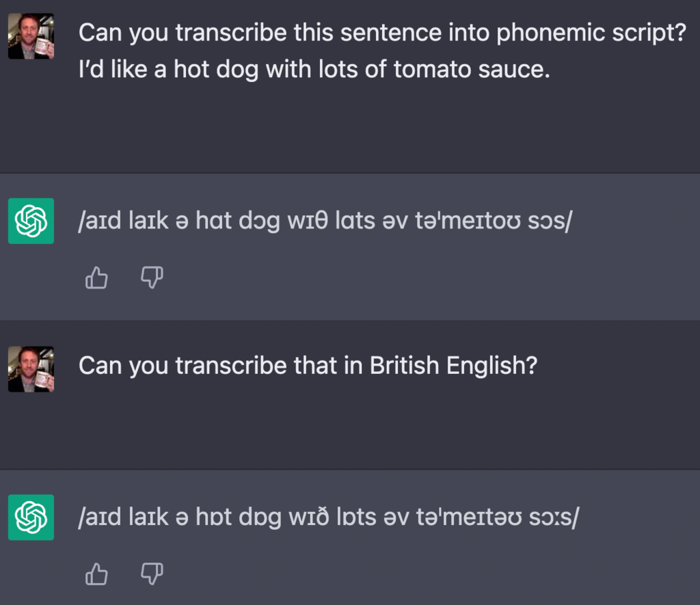
Task: Click the user avatar beside the first question
Action: click(31, 36)
